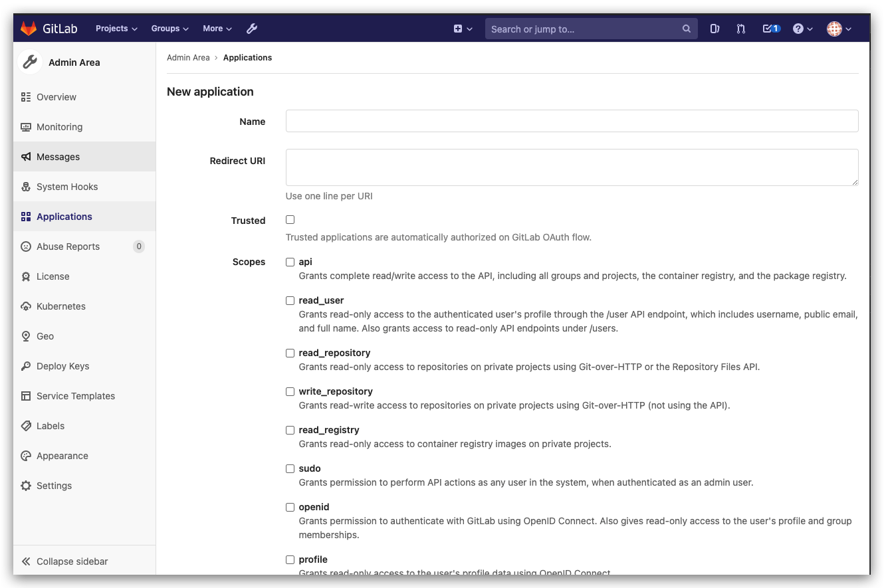The image size is (884, 588).
Task: Open Messages in the sidebar
Action: (x=84, y=157)
